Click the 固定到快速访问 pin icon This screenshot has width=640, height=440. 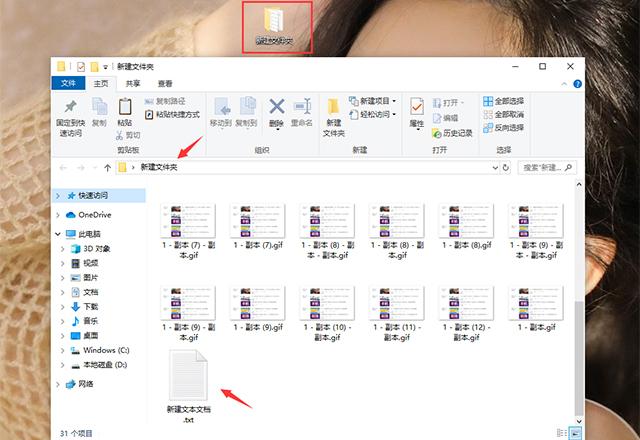pos(70,108)
